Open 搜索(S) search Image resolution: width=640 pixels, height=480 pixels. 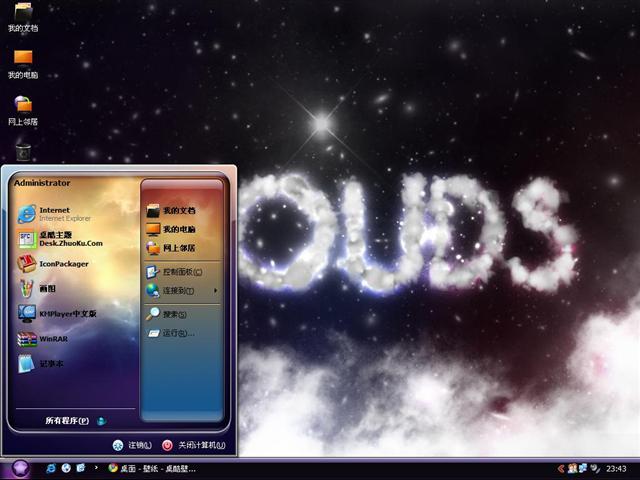point(167,314)
